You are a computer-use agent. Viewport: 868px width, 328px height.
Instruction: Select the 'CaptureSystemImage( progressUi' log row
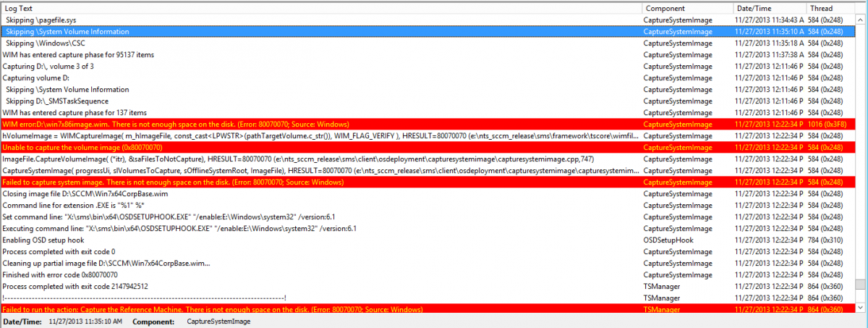point(428,171)
